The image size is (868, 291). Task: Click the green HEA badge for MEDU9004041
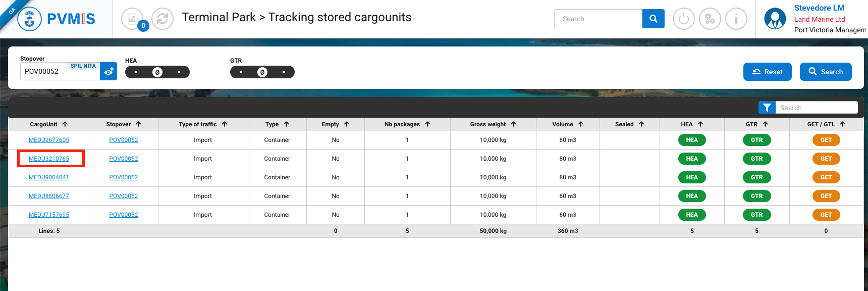[x=691, y=177]
